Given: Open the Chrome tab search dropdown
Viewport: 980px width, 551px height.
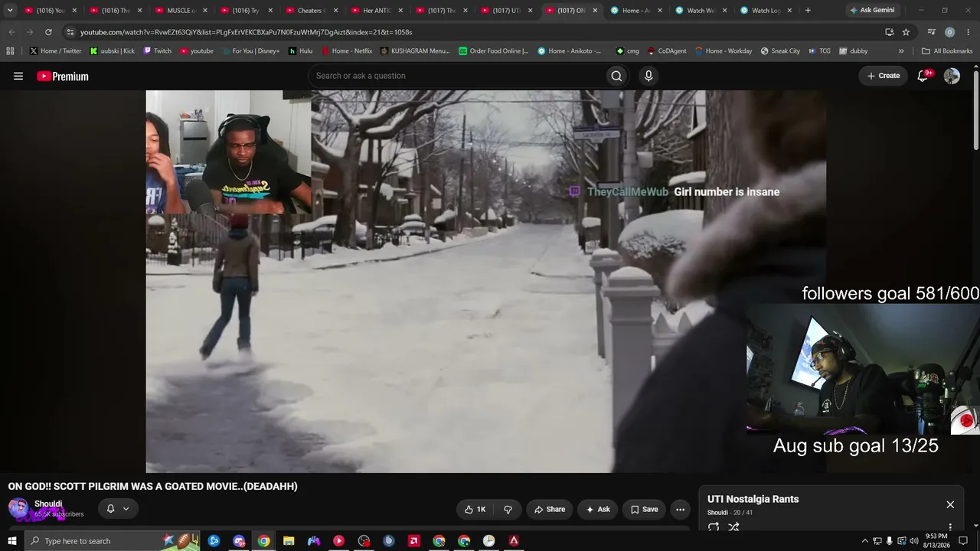Looking at the screenshot, I should 10,11.
